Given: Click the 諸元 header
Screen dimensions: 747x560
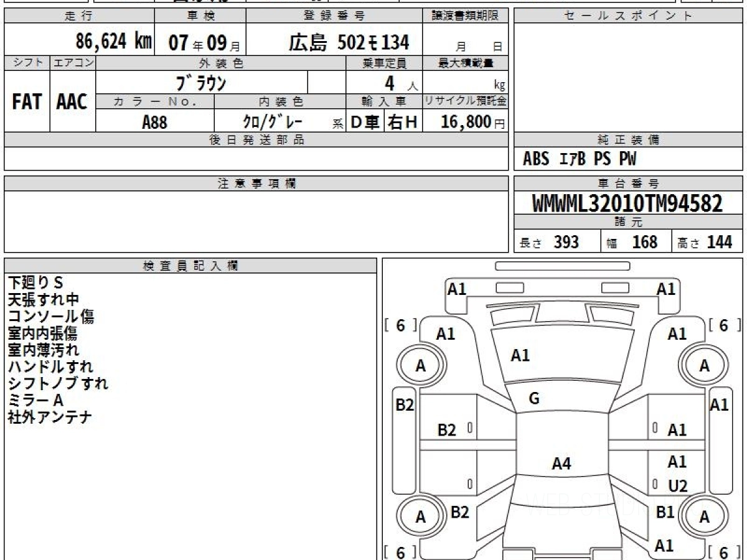Looking at the screenshot, I should [628, 222].
